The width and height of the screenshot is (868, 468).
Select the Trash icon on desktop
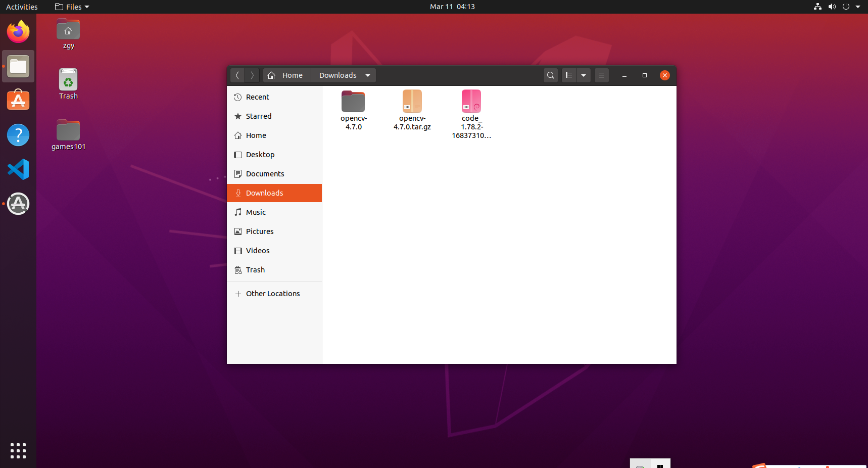[68, 84]
